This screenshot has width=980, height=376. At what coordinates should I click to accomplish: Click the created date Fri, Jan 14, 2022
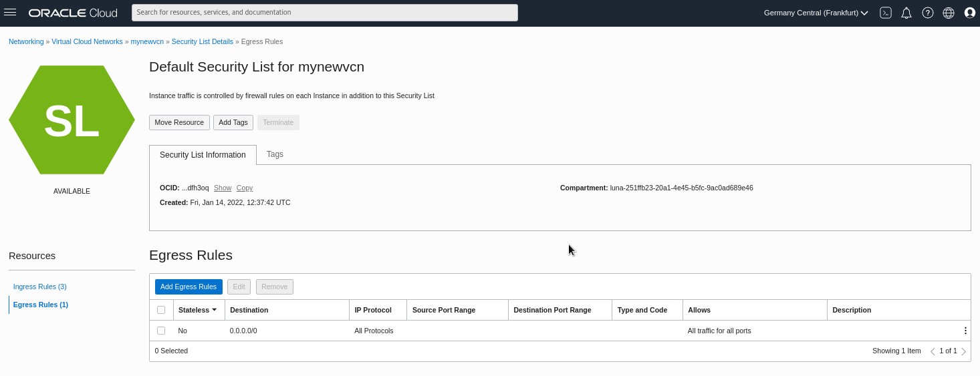pyautogui.click(x=241, y=202)
